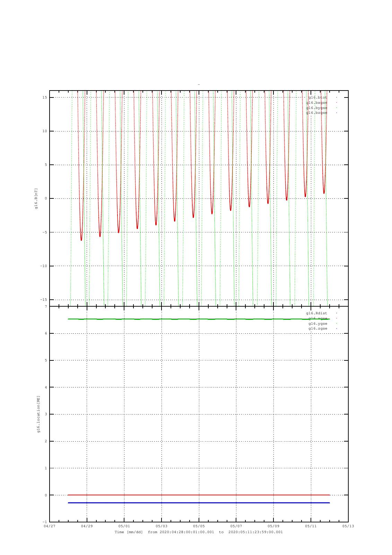Click the 04/27 date tick label

[x=50, y=526]
